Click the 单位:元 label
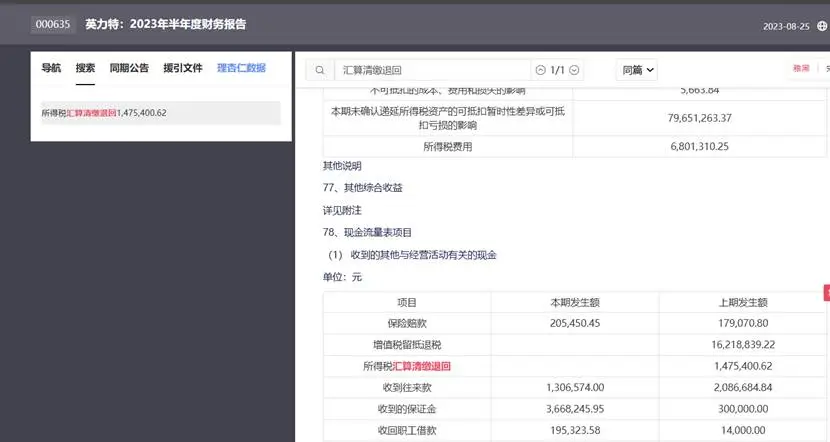Viewport: 830px width, 442px height. click(x=342, y=277)
